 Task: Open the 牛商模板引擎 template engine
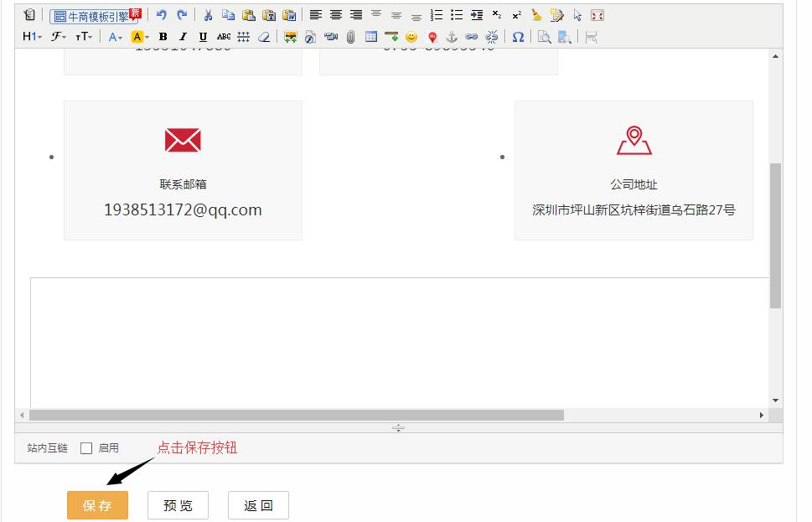tap(96, 16)
